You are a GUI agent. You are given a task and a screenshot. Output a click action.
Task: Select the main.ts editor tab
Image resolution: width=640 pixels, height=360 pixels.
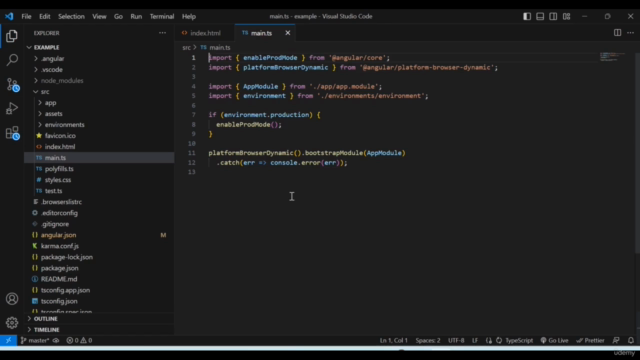point(261,33)
